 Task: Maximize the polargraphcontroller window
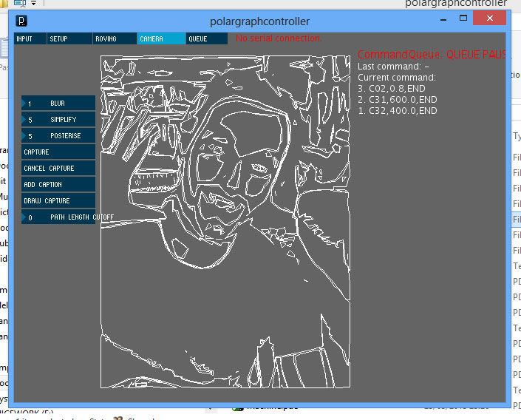pos(463,18)
